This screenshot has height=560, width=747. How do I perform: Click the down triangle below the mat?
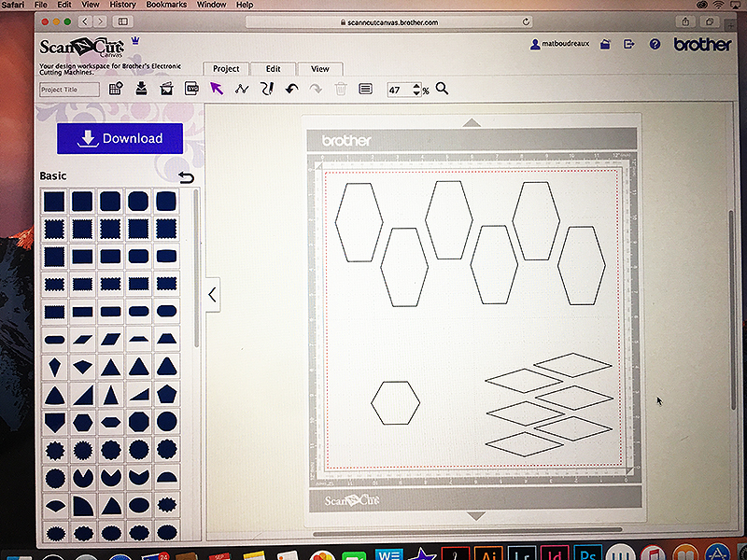[x=474, y=515]
